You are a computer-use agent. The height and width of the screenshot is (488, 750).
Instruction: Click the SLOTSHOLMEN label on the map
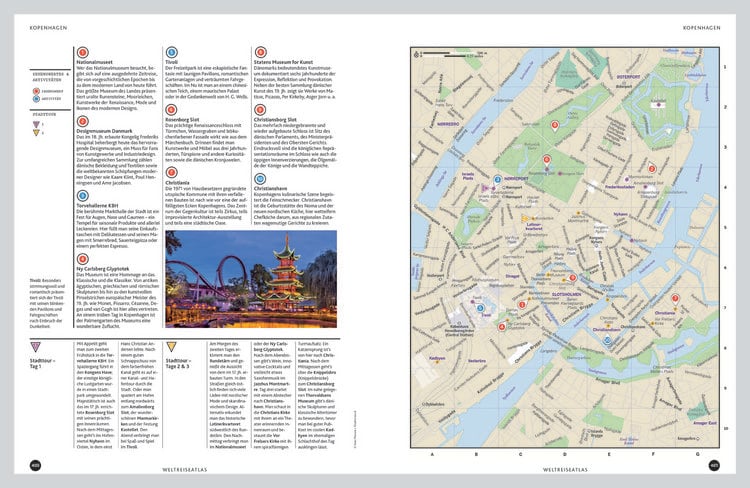click(x=566, y=295)
